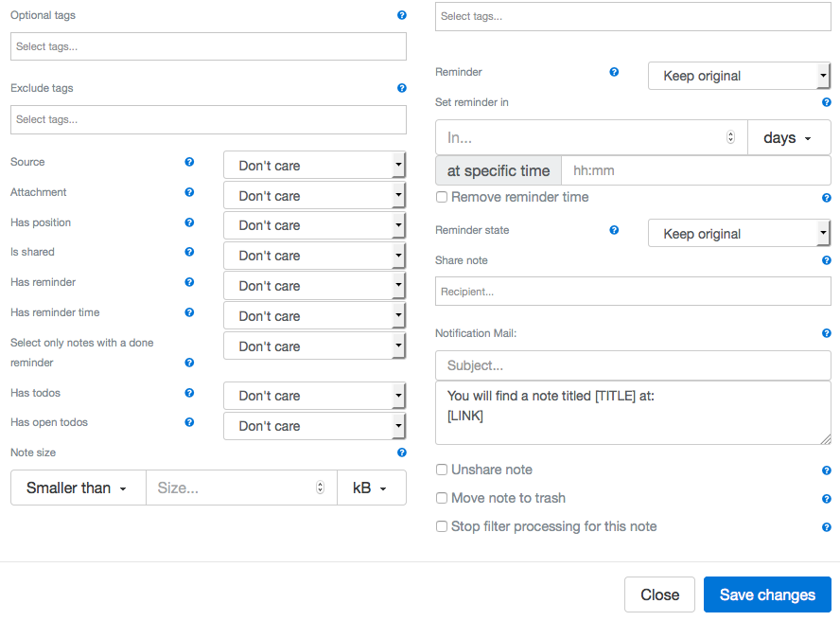
Task: Open the days unit dropdown
Action: (788, 138)
